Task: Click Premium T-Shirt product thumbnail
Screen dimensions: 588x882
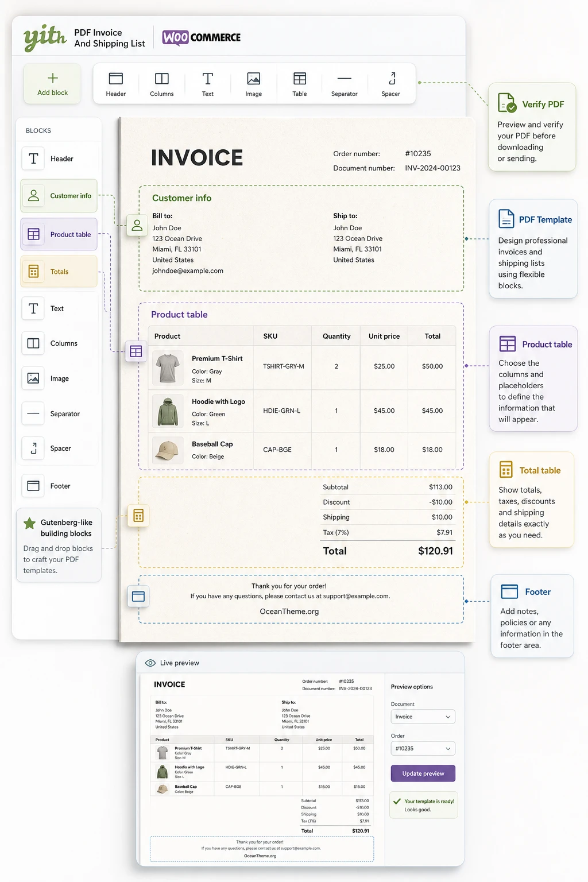Action: pos(168,367)
